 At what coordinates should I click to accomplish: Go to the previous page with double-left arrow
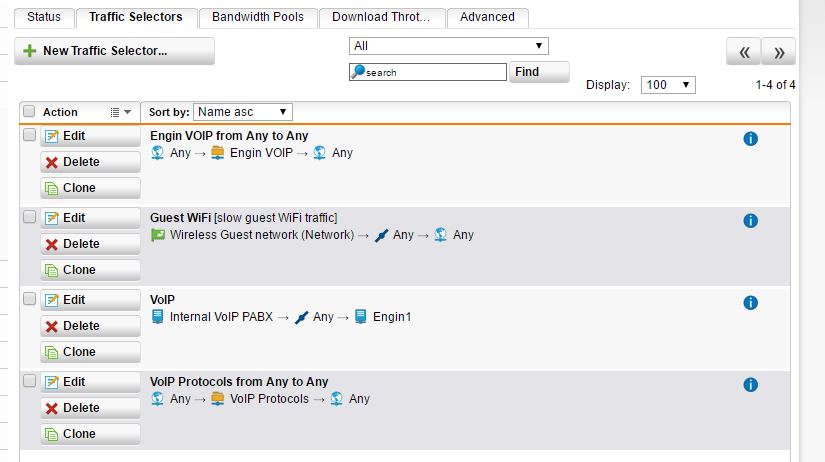click(x=743, y=52)
